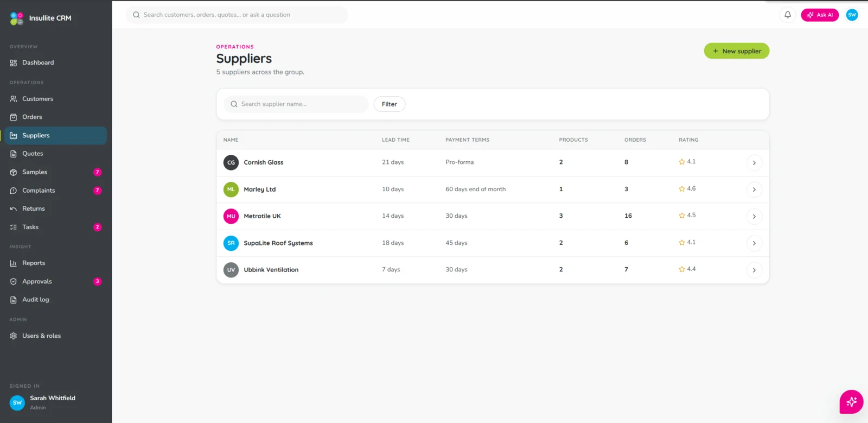Click the Rating column header
Image resolution: width=868 pixels, height=423 pixels.
[688, 140]
